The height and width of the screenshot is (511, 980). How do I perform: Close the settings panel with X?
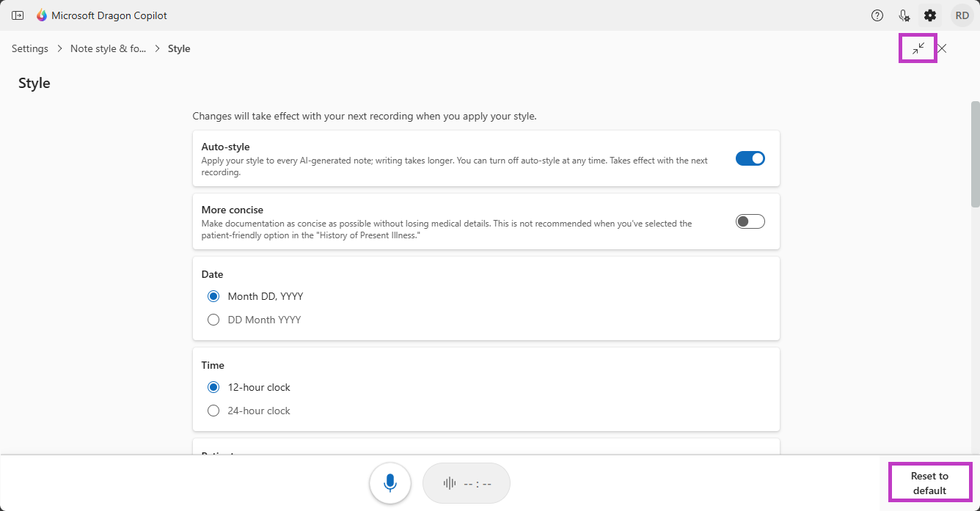[x=942, y=48]
